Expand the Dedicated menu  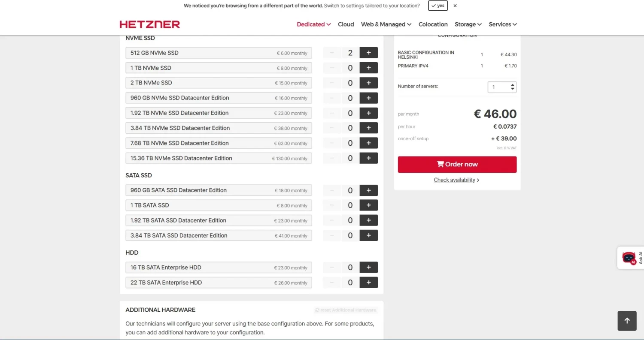[x=313, y=24]
